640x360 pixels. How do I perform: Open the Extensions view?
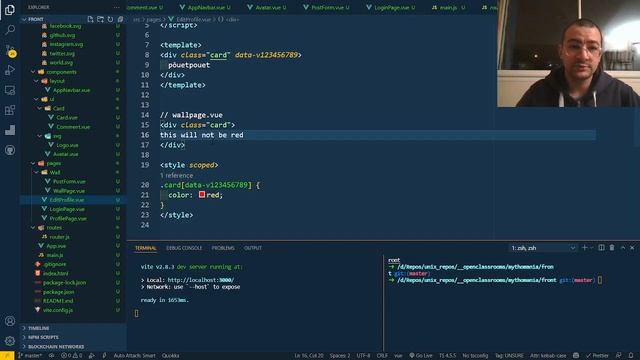(10, 110)
